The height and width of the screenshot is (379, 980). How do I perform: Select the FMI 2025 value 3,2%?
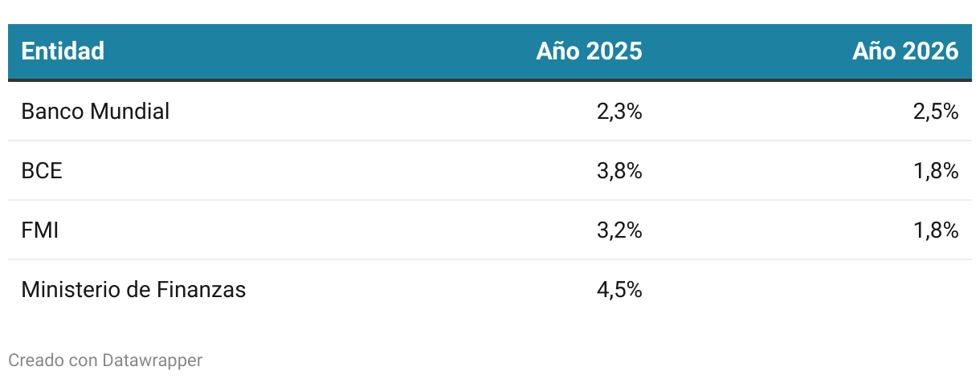(619, 230)
